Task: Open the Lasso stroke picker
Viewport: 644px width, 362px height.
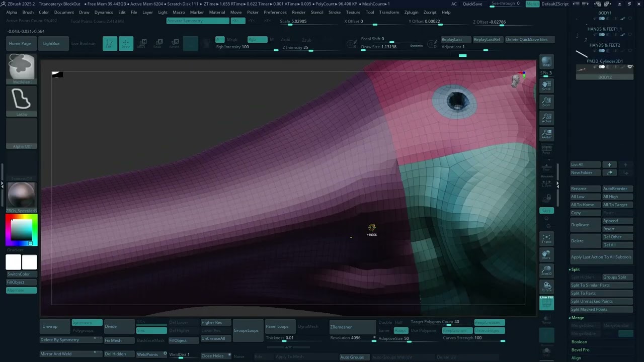Action: (22, 102)
